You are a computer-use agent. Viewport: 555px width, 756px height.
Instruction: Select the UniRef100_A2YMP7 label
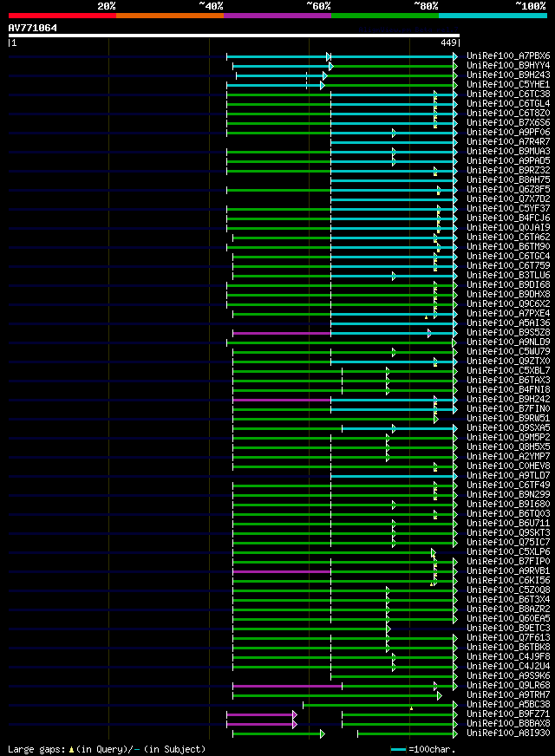(x=508, y=457)
